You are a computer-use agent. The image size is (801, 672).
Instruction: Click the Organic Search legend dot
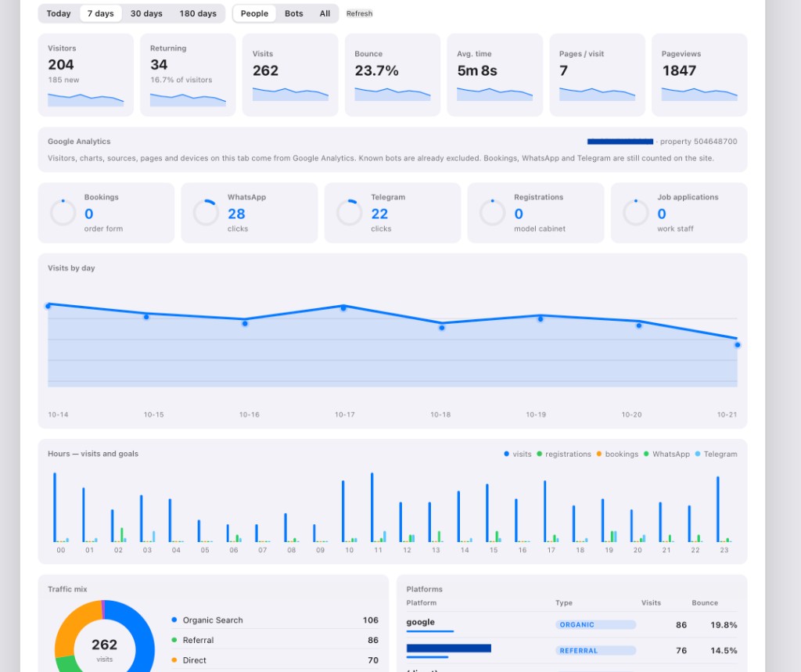(174, 620)
